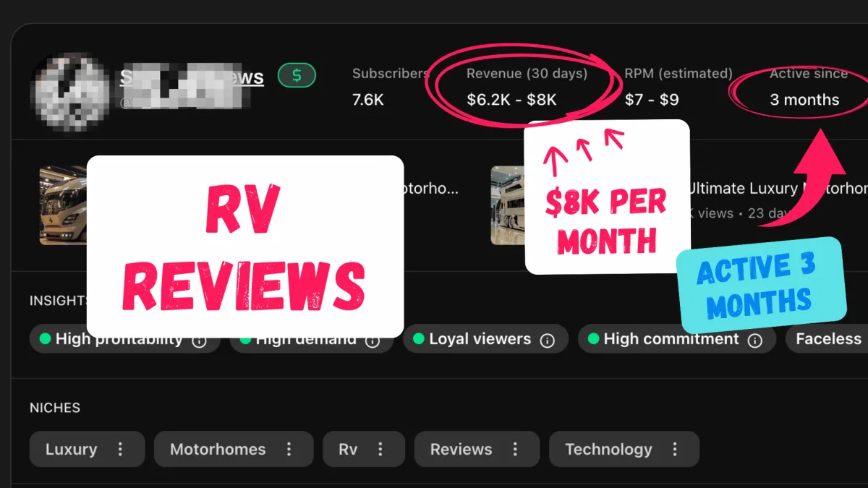
Task: Open the Motorhomes niche three-dot menu
Action: coord(289,449)
